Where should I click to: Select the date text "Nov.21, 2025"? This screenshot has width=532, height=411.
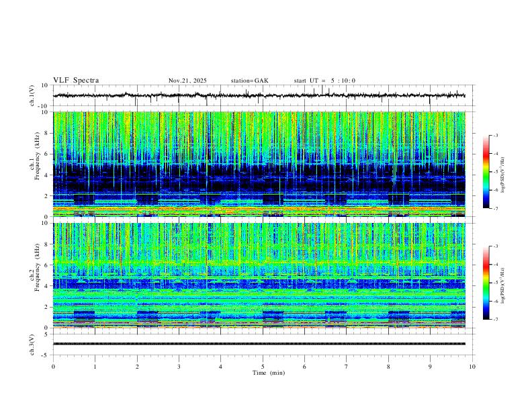coord(187,81)
